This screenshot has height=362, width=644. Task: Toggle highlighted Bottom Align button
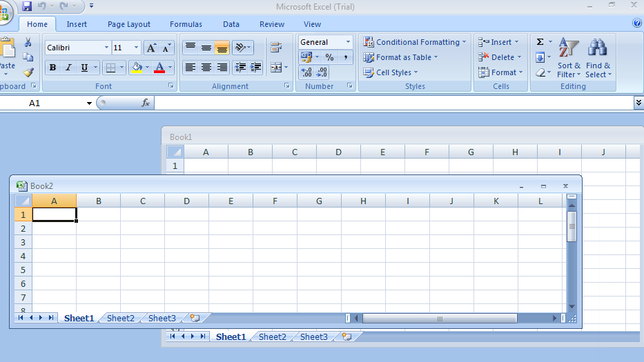[x=222, y=48]
